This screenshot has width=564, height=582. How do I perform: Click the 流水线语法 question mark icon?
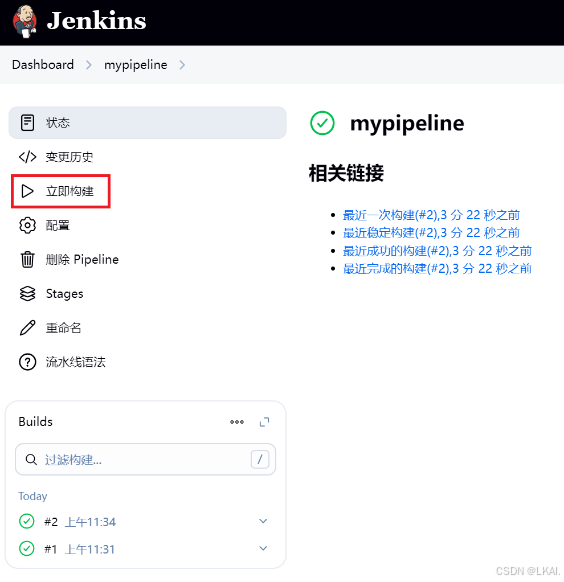pyautogui.click(x=27, y=362)
